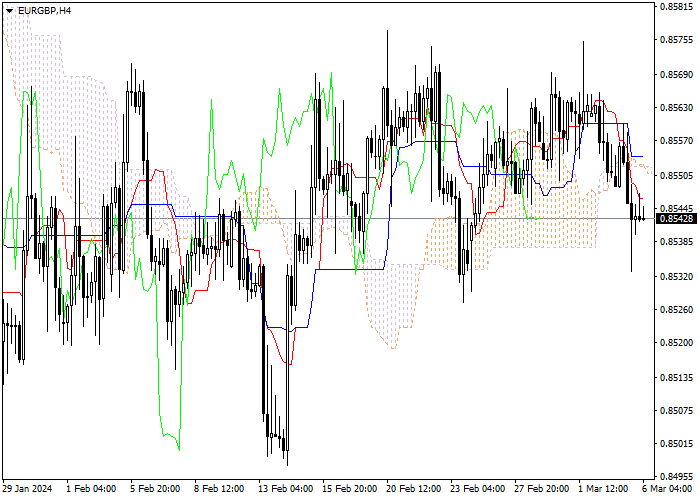
Task: Select the 23 Feb 04:00 time label
Action: 477,489
